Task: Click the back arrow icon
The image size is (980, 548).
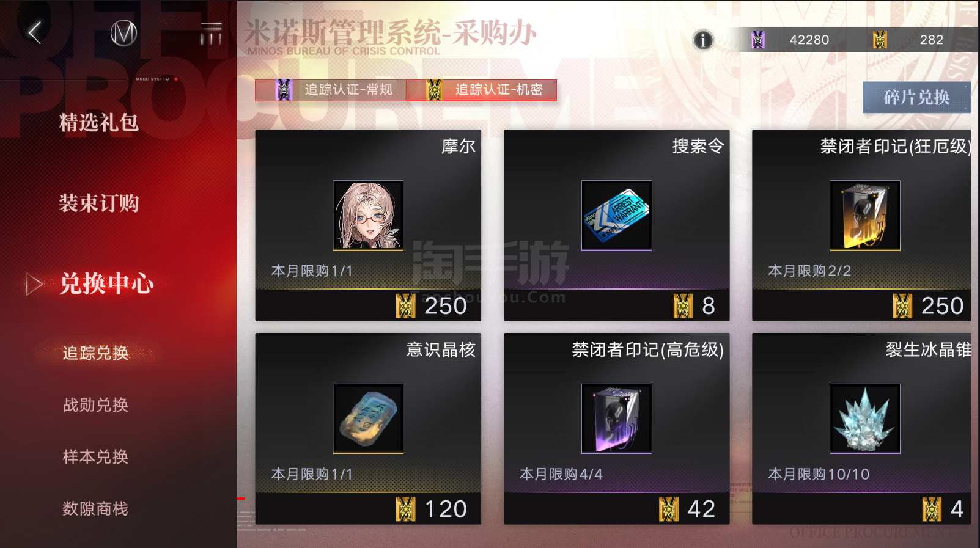Action: (x=35, y=32)
